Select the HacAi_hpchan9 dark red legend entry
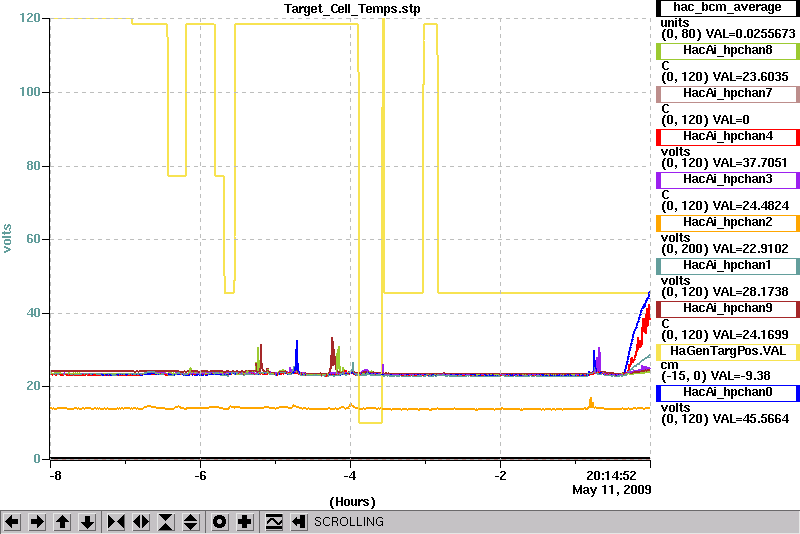The image size is (800, 534). (x=727, y=309)
